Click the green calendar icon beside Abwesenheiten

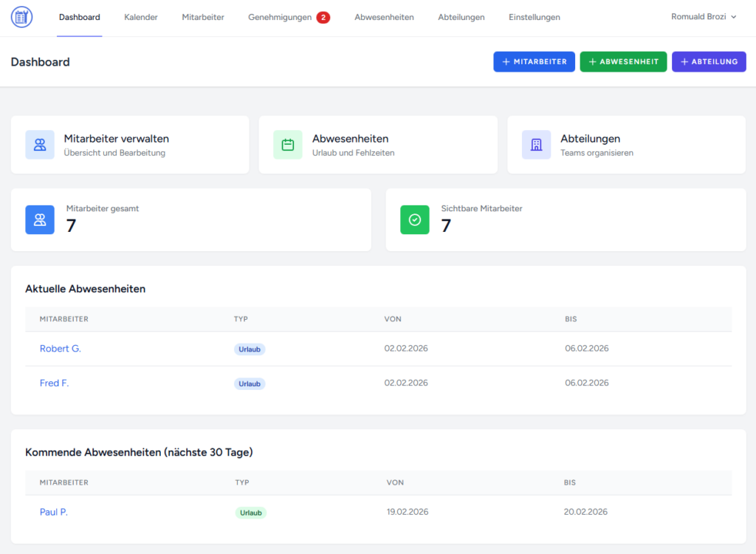click(288, 145)
